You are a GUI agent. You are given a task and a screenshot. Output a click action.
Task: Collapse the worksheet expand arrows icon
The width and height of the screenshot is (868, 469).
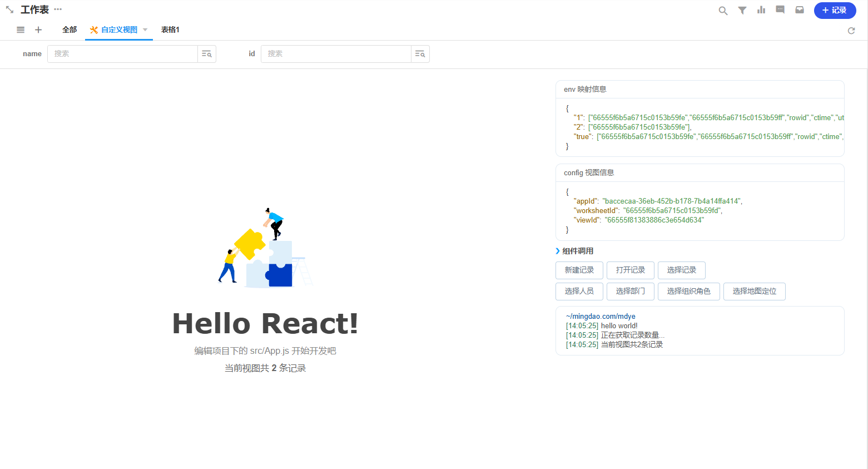point(9,10)
